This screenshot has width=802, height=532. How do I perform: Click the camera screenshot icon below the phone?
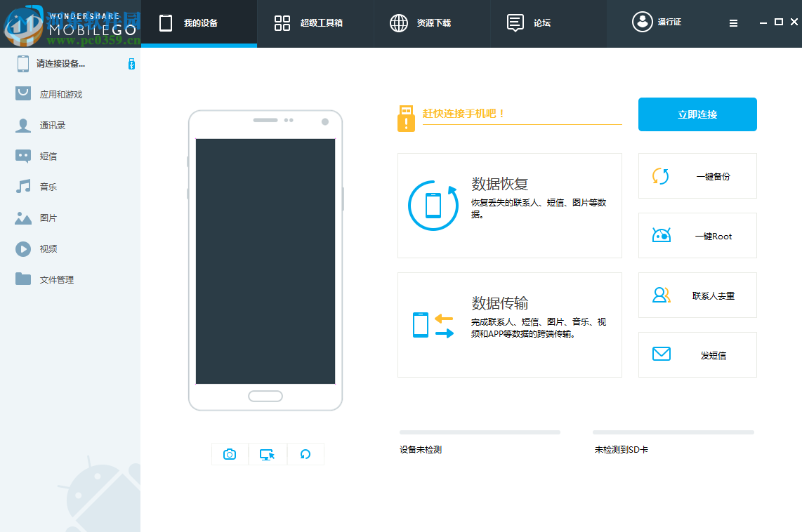pyautogui.click(x=230, y=454)
